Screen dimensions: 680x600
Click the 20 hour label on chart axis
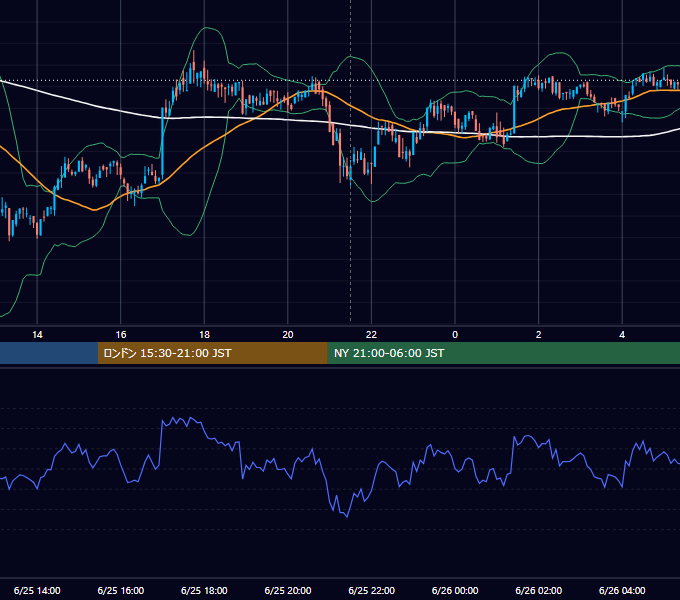coord(288,335)
